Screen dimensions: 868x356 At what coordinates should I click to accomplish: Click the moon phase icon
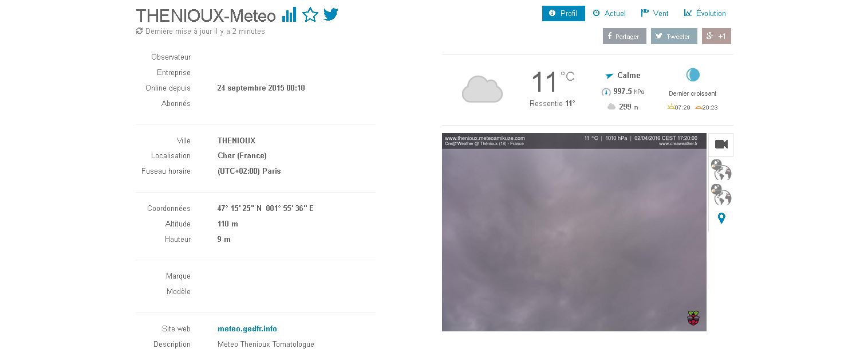(x=693, y=75)
